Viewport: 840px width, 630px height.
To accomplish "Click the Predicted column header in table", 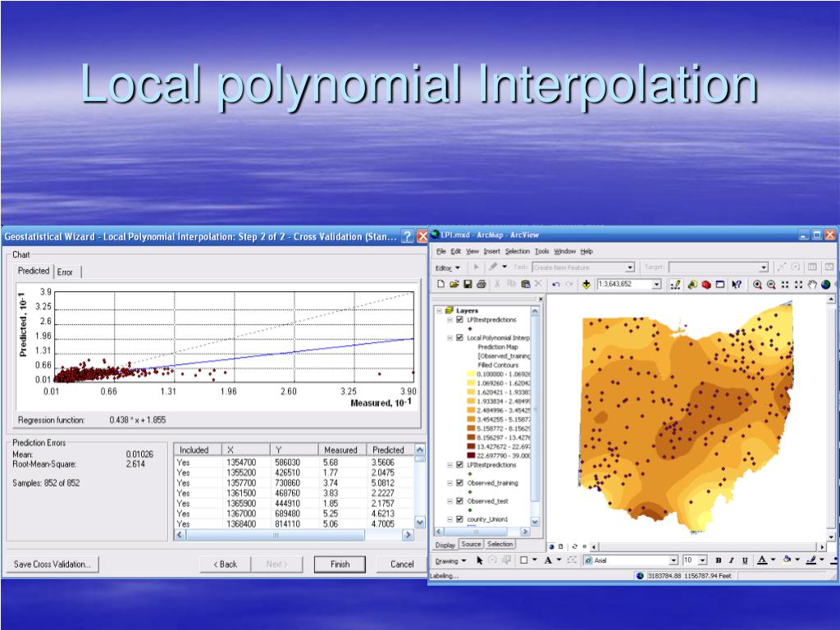I will [x=390, y=450].
